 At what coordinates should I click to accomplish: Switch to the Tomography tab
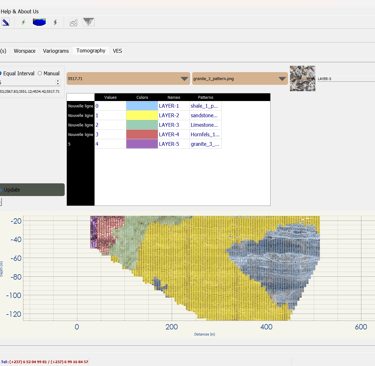(91, 51)
